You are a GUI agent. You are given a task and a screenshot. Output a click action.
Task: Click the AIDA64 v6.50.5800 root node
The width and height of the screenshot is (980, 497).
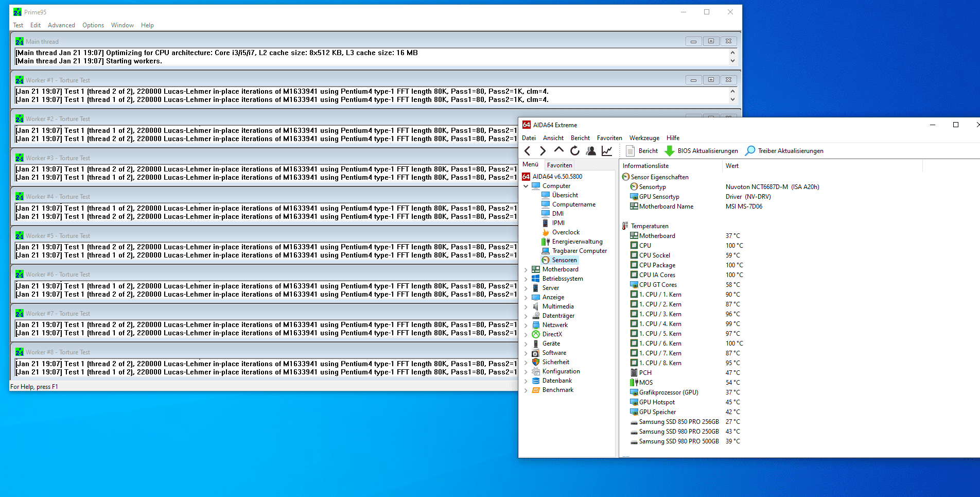coord(557,177)
